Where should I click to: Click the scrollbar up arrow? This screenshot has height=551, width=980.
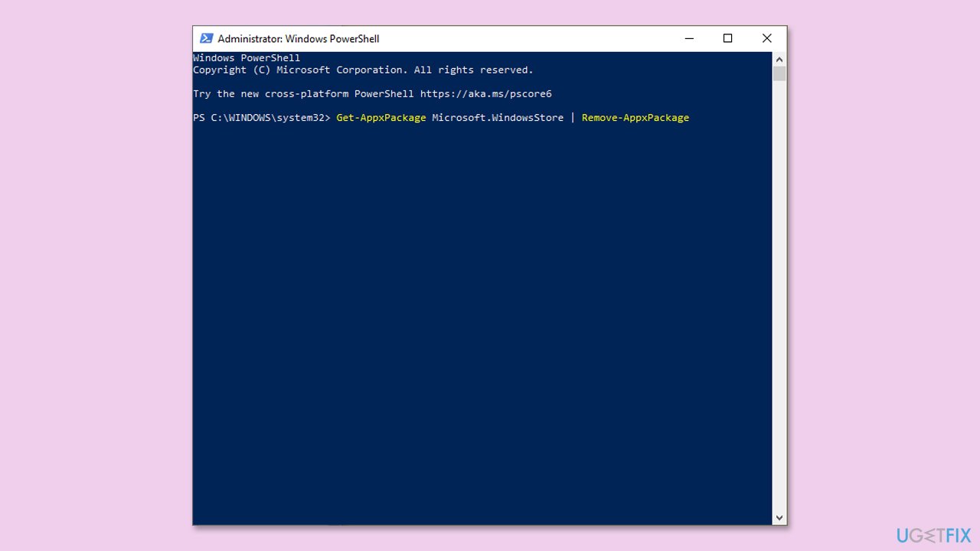tap(779, 59)
